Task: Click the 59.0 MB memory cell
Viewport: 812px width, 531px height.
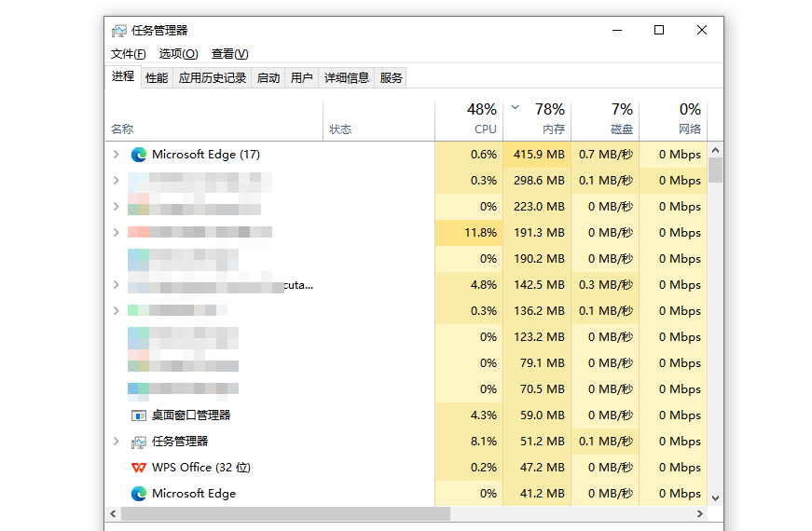Action: (537, 415)
